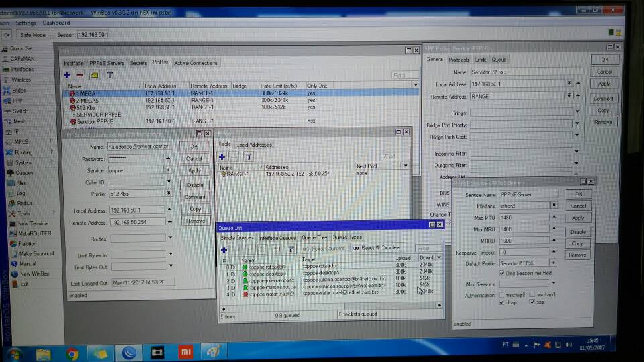Click Name field in PPP Secret
The width and height of the screenshot is (644, 362).
(139, 147)
